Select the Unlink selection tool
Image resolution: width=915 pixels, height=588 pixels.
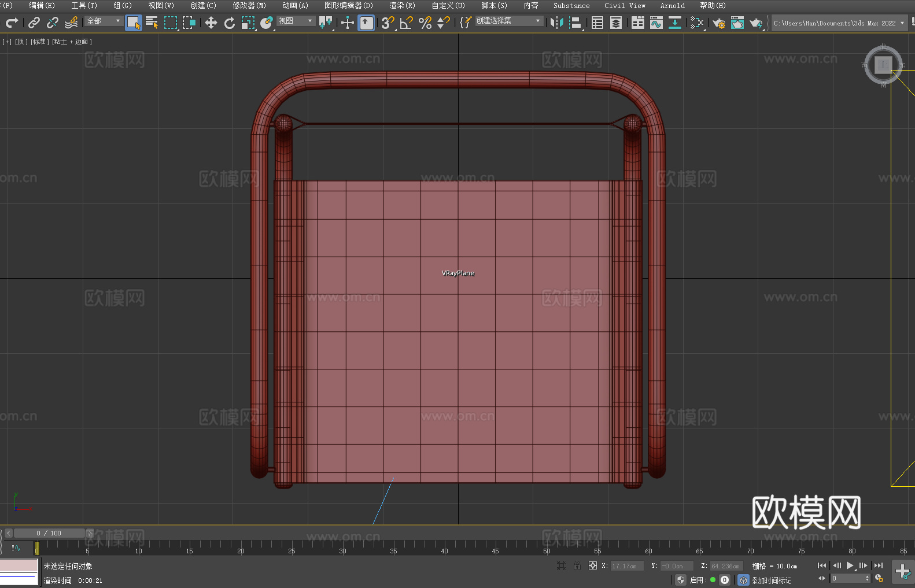click(x=53, y=23)
